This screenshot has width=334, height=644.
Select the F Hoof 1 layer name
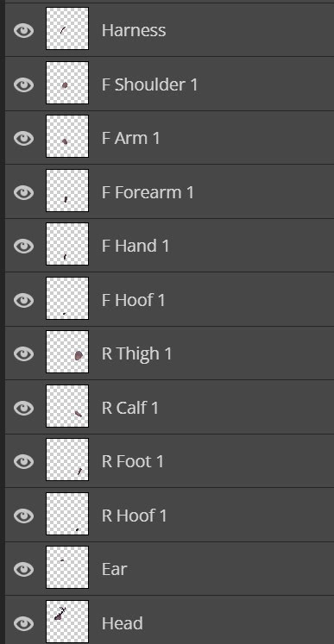tap(133, 300)
